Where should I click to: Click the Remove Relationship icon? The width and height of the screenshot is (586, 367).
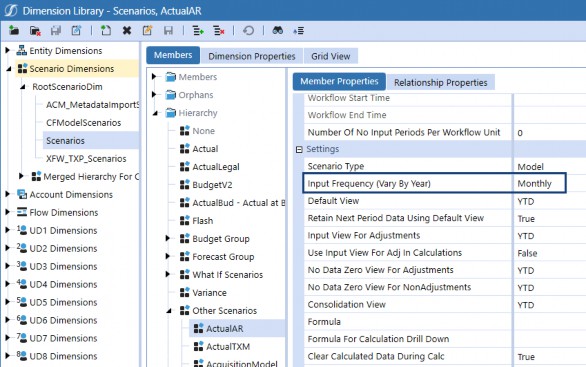[219, 30]
